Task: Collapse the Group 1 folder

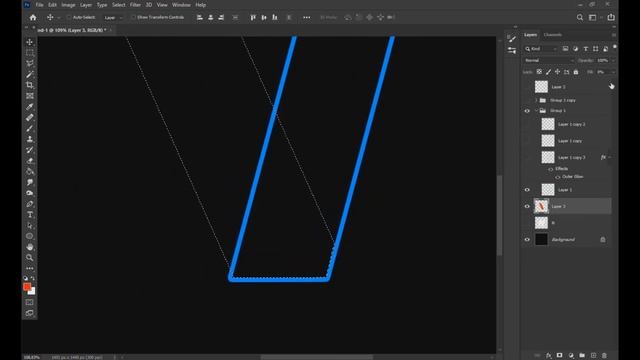Action: pyautogui.click(x=536, y=111)
